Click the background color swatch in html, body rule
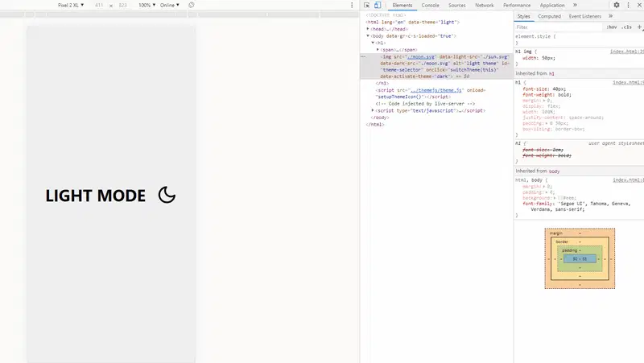The height and width of the screenshot is (363, 644). (x=560, y=198)
